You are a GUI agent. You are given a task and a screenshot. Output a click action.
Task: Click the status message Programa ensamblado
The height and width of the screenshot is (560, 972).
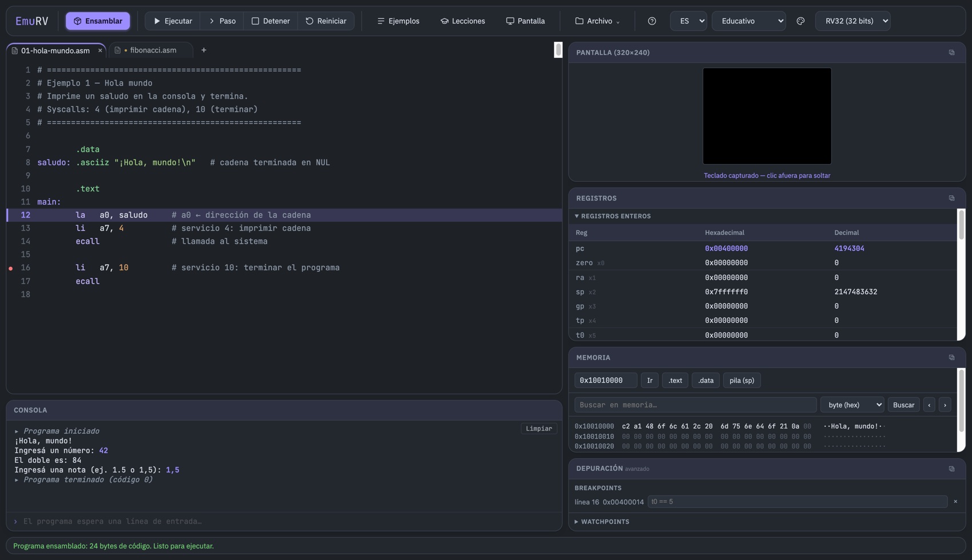(113, 546)
